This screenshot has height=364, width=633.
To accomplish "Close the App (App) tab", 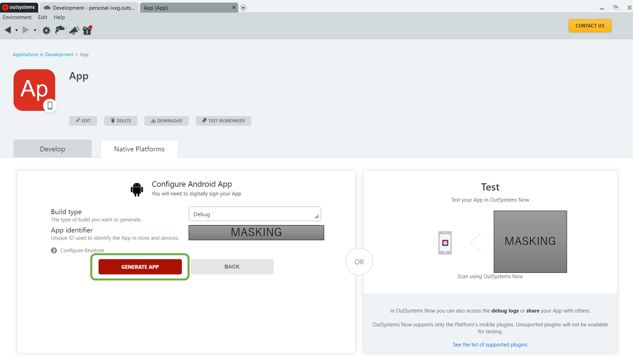I will point(234,7).
